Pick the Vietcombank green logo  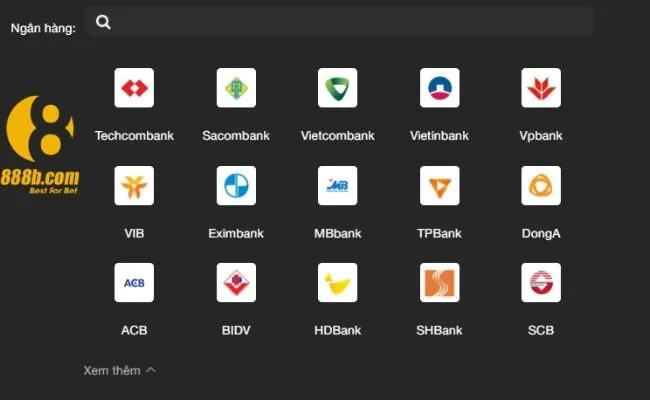tap(337, 88)
